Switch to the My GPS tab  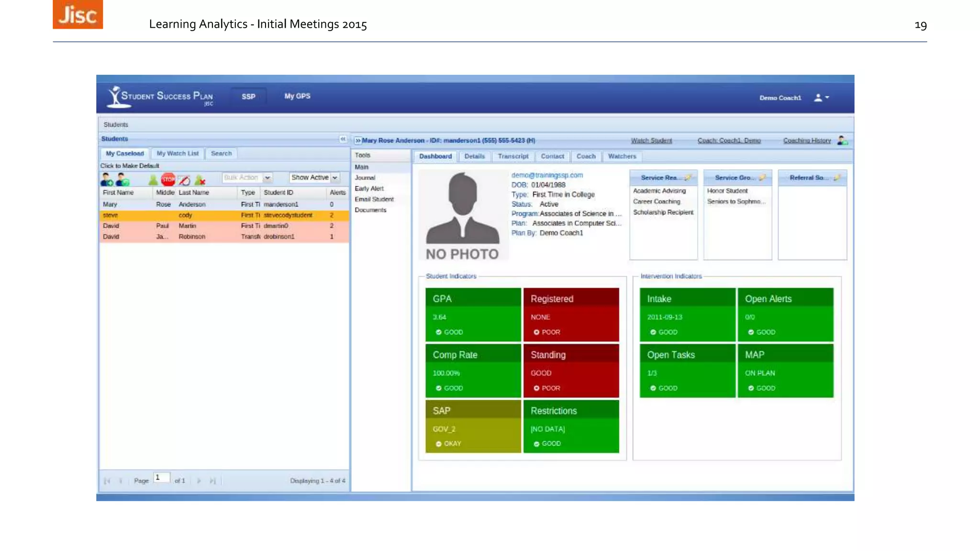point(297,96)
